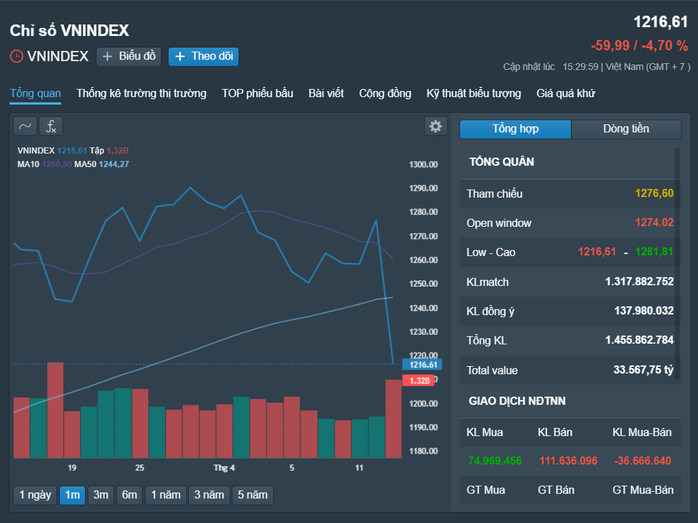Open Kỹ thuật biểu tượng tab
This screenshot has height=523, width=698.
[474, 93]
